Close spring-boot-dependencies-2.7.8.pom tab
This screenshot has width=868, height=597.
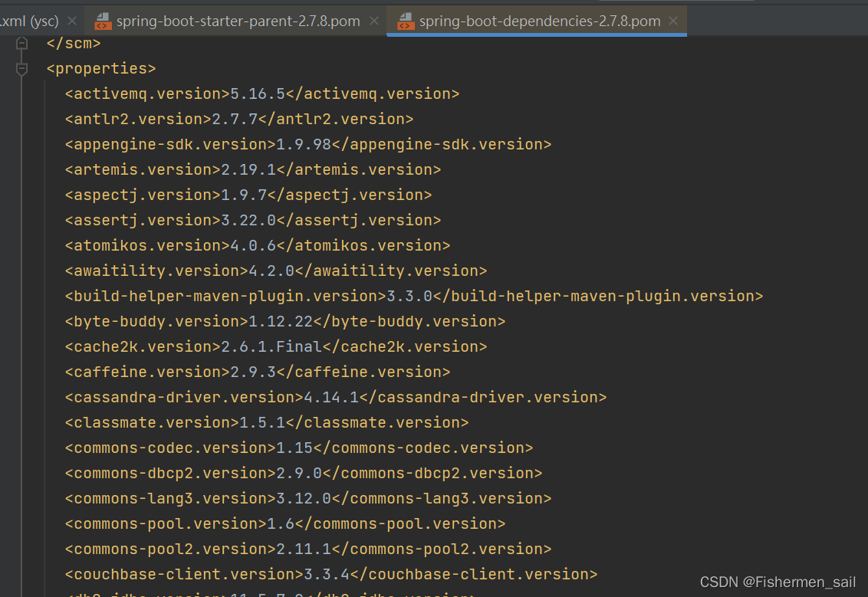[673, 21]
